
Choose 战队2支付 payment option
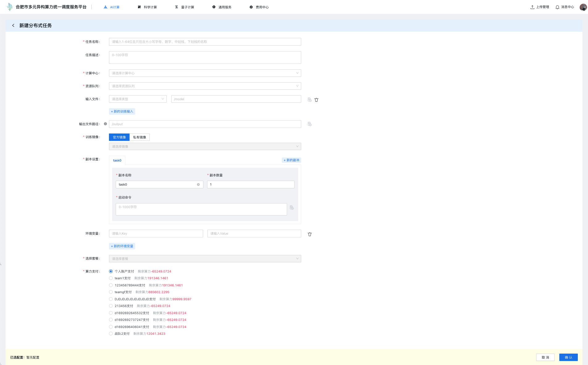(111, 334)
